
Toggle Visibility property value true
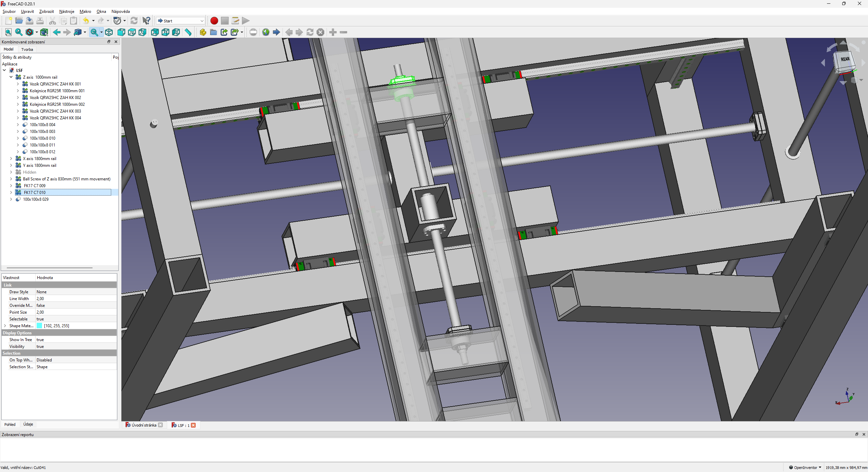point(40,347)
